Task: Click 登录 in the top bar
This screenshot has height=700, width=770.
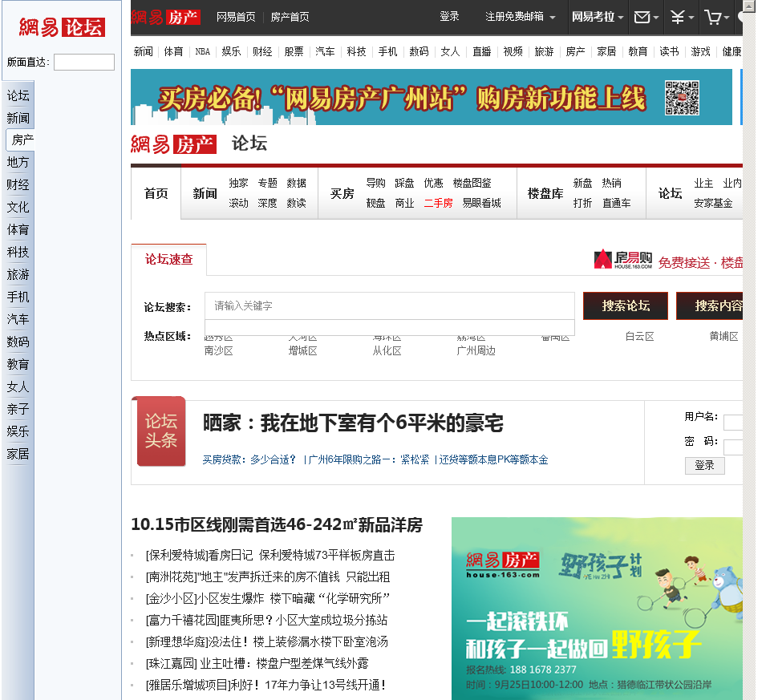Action: [x=449, y=16]
